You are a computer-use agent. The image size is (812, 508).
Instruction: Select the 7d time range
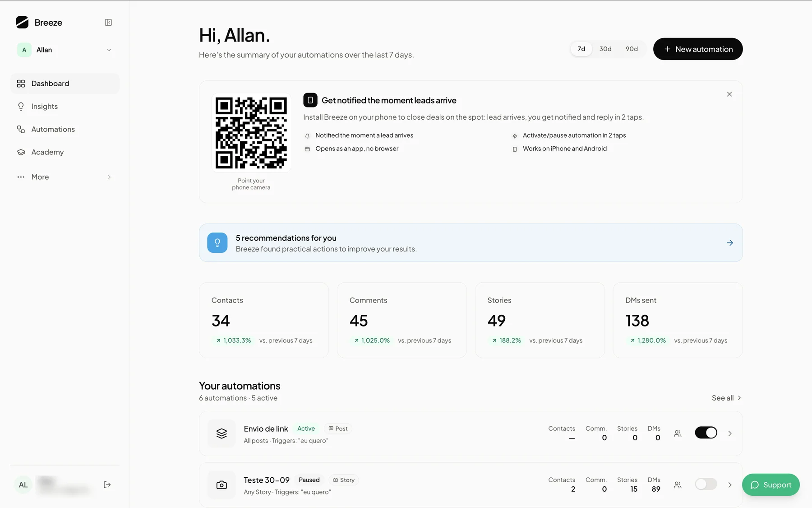click(x=581, y=49)
